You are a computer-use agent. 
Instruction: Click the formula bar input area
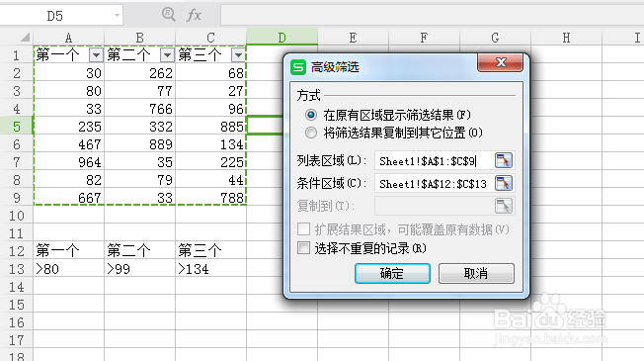(x=432, y=15)
